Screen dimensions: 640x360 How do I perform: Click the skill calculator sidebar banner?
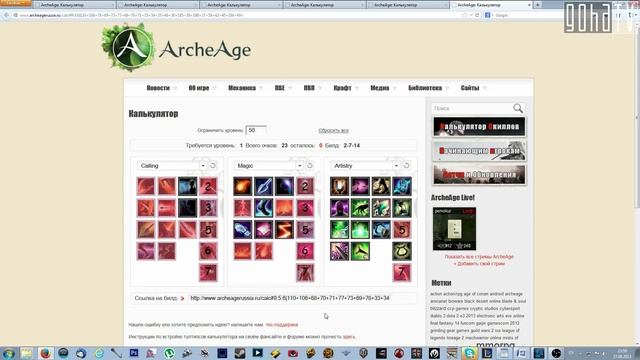pos(479,127)
